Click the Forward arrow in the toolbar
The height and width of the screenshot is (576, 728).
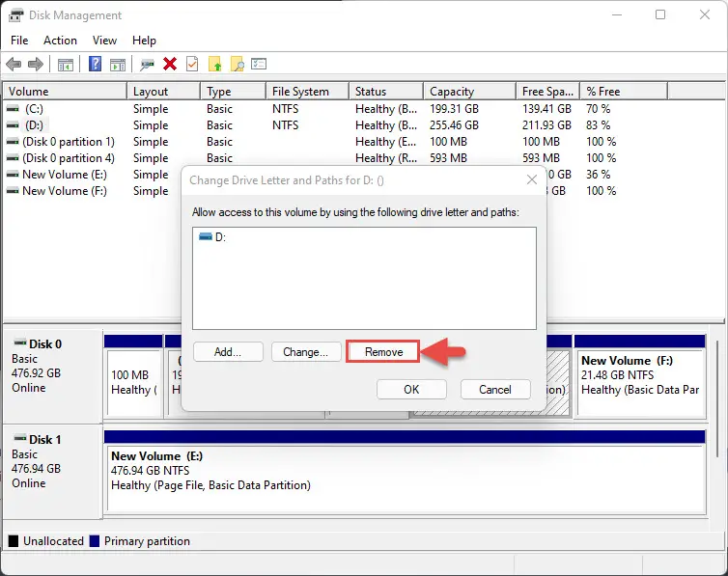(36, 64)
